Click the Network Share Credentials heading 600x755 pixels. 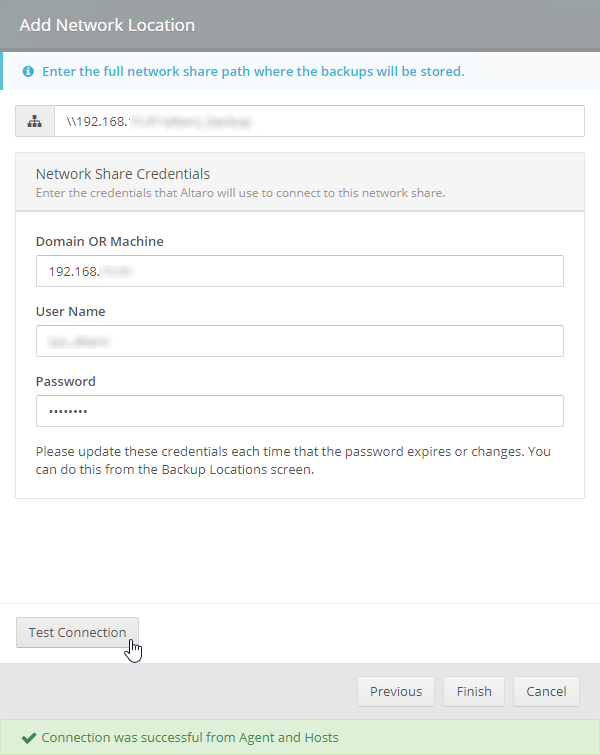click(x=123, y=174)
